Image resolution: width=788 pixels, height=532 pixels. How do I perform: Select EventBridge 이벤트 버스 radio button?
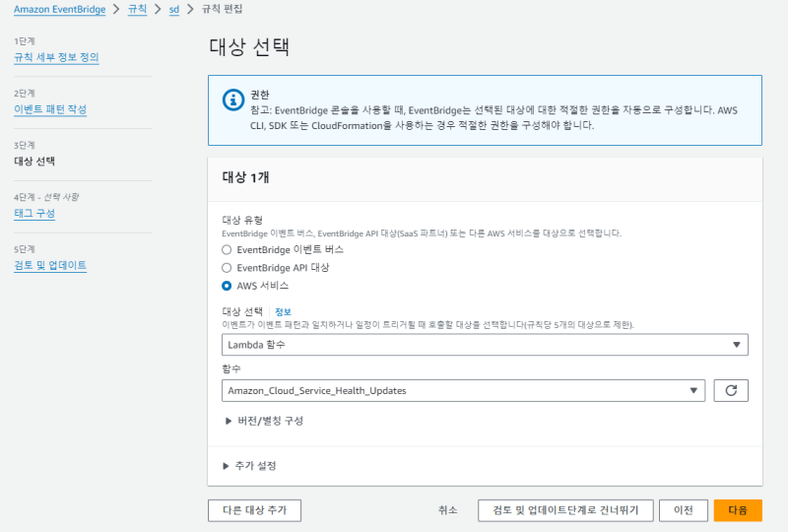pos(228,250)
